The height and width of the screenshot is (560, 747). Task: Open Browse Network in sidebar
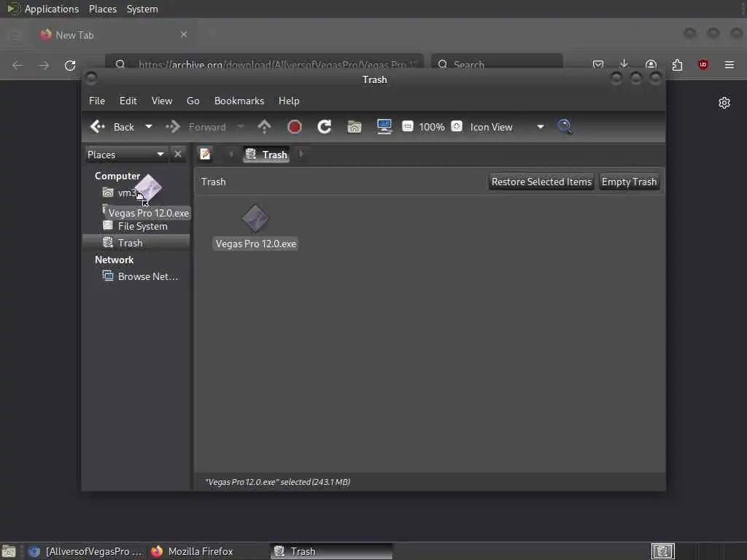pos(136,276)
